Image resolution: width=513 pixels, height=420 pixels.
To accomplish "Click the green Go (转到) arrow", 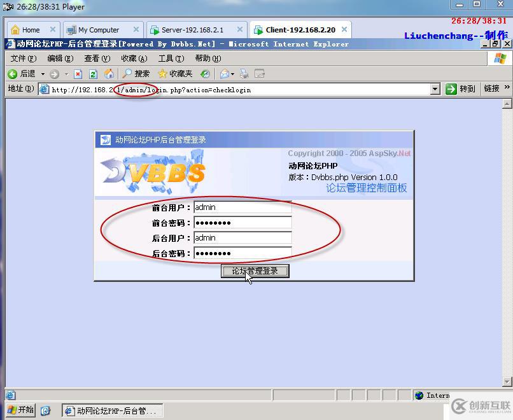I will point(451,89).
